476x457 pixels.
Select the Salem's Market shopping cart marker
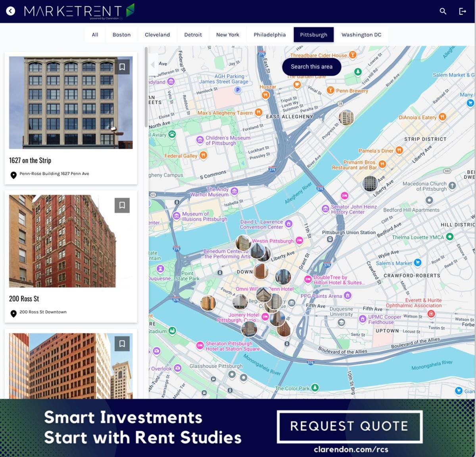pos(417,263)
